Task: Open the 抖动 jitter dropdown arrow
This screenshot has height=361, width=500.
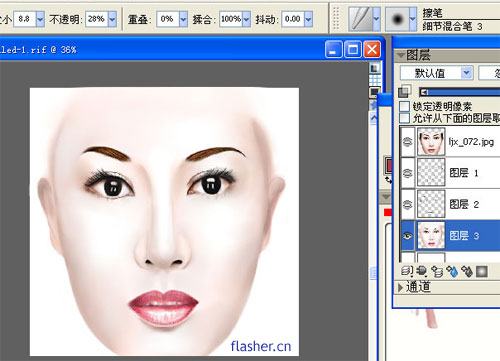Action: point(309,19)
